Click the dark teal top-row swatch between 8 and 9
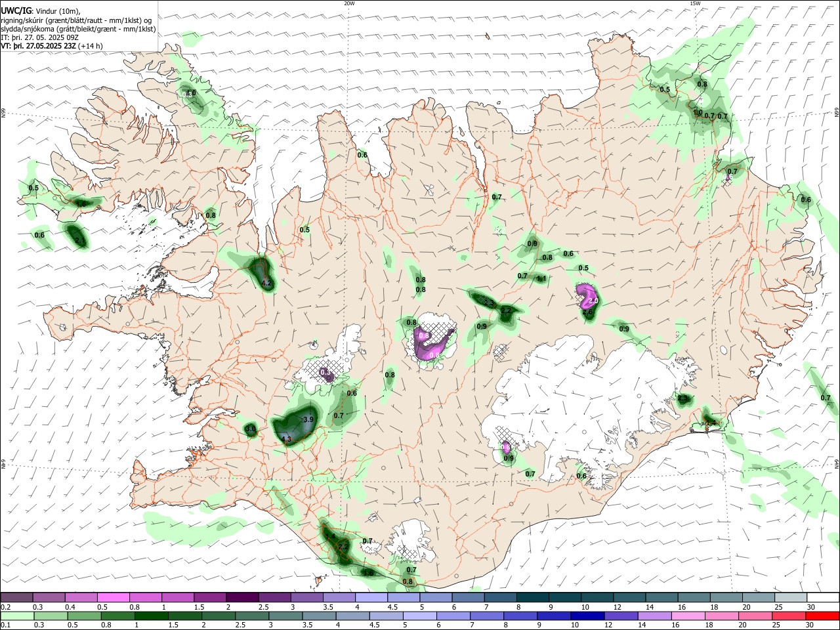The image size is (840, 630). (x=532, y=597)
